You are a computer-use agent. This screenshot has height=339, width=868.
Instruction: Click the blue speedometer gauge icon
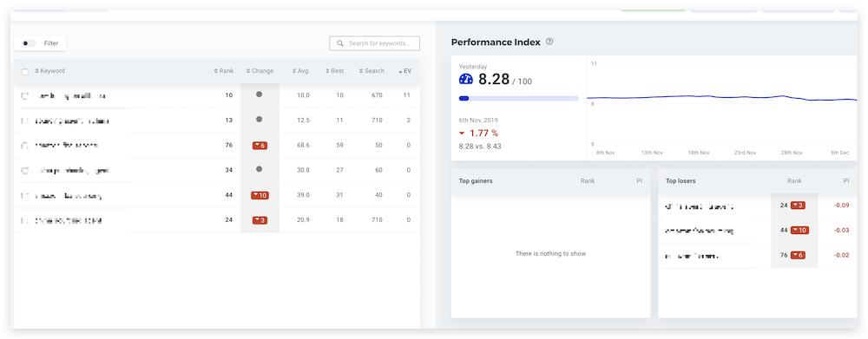466,79
